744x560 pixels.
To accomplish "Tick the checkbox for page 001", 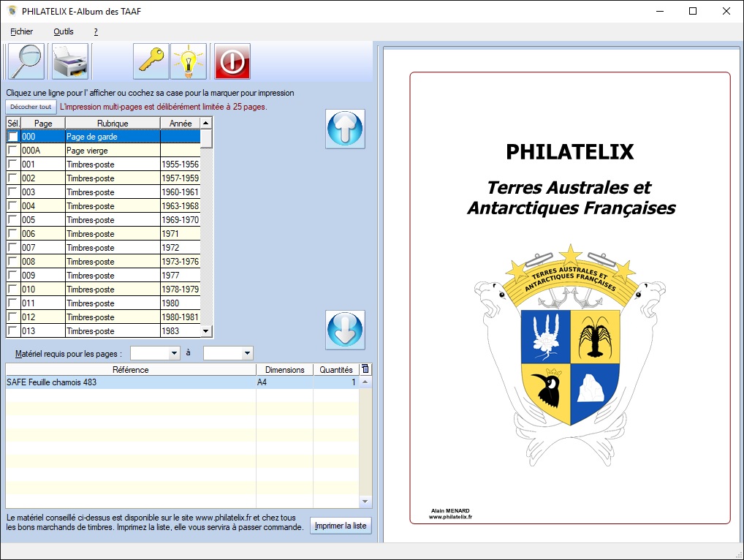I will [x=13, y=164].
